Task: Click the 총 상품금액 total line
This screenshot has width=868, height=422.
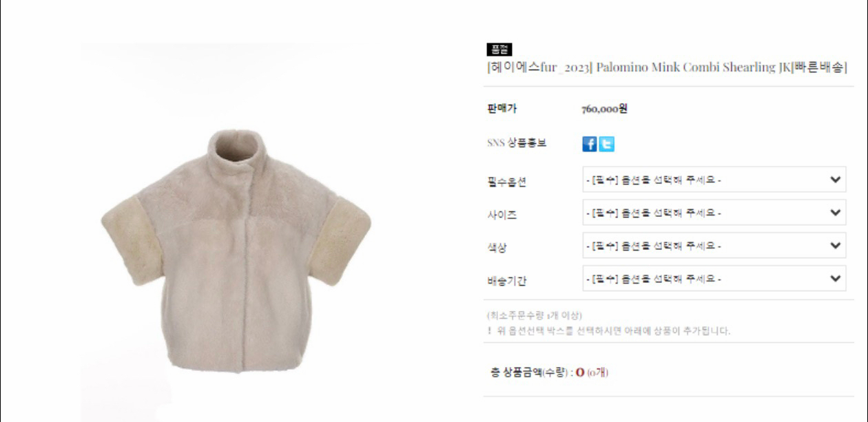Action: 549,372
